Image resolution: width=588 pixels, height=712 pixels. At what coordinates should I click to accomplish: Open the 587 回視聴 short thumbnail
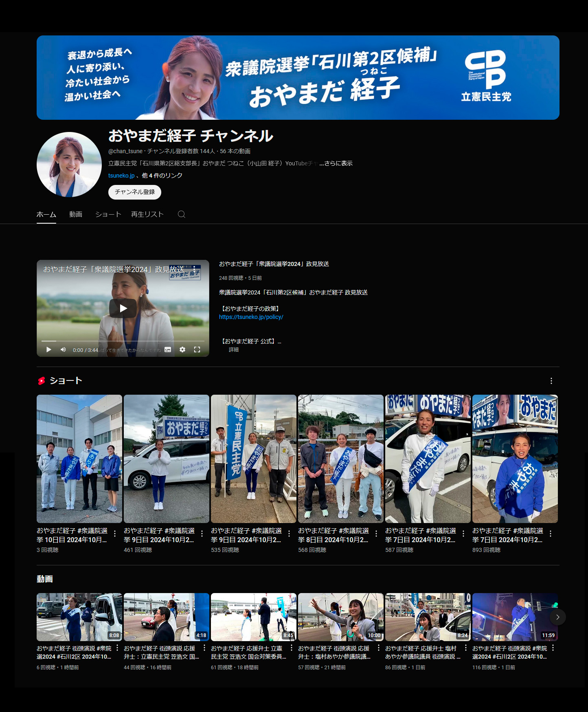pyautogui.click(x=428, y=459)
